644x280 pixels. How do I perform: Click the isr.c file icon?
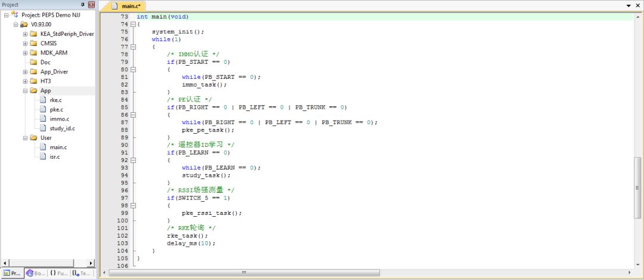[43, 156]
